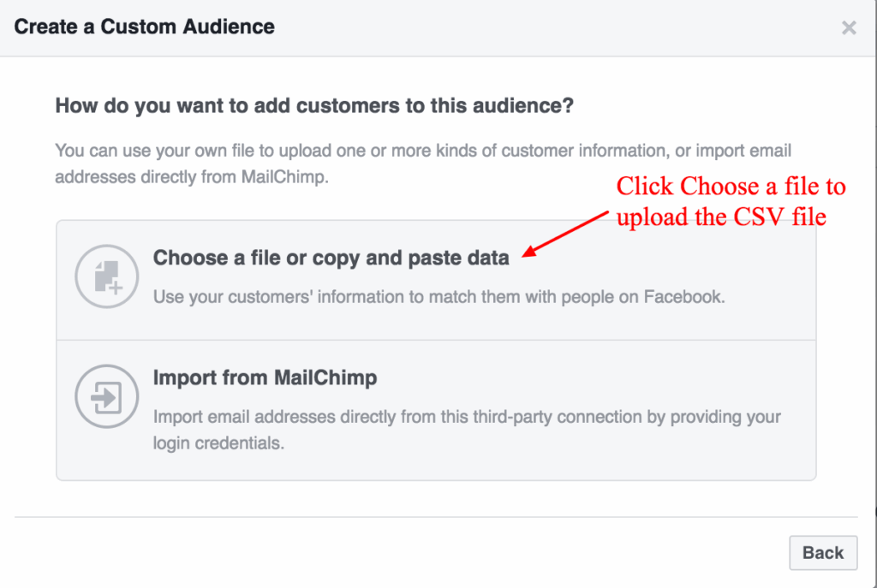Click the Back button
This screenshot has width=877, height=588.
[823, 552]
